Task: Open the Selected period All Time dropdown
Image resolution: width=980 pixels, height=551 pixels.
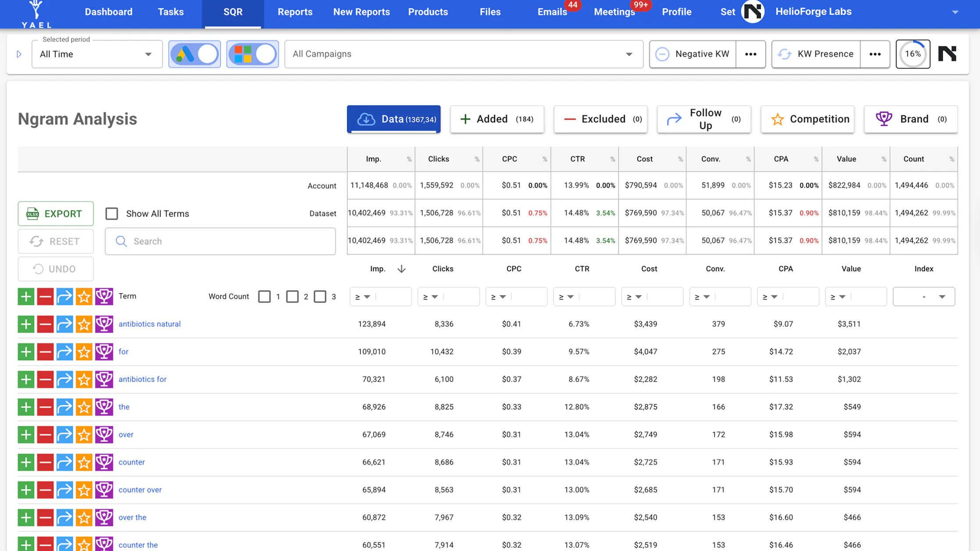Action: [97, 54]
